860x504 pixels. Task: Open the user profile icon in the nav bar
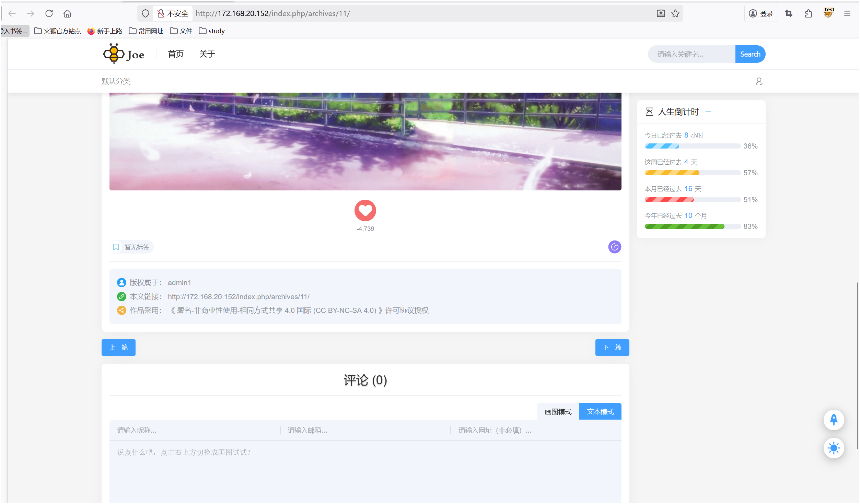tap(759, 81)
